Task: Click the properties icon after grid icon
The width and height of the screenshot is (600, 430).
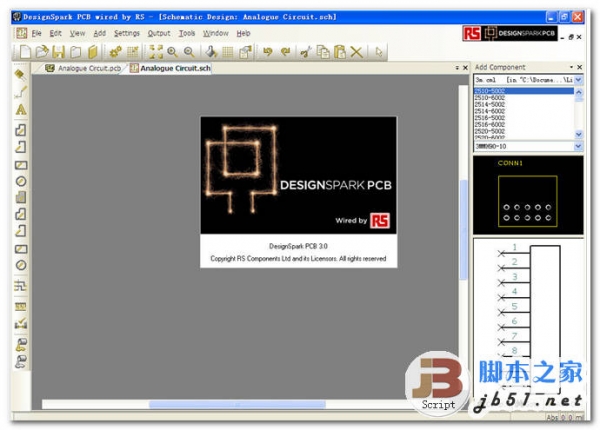Action: (x=245, y=52)
